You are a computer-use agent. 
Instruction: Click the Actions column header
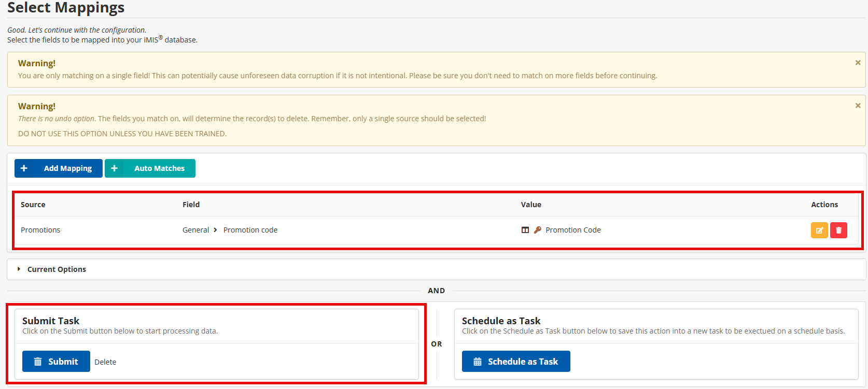click(x=824, y=205)
